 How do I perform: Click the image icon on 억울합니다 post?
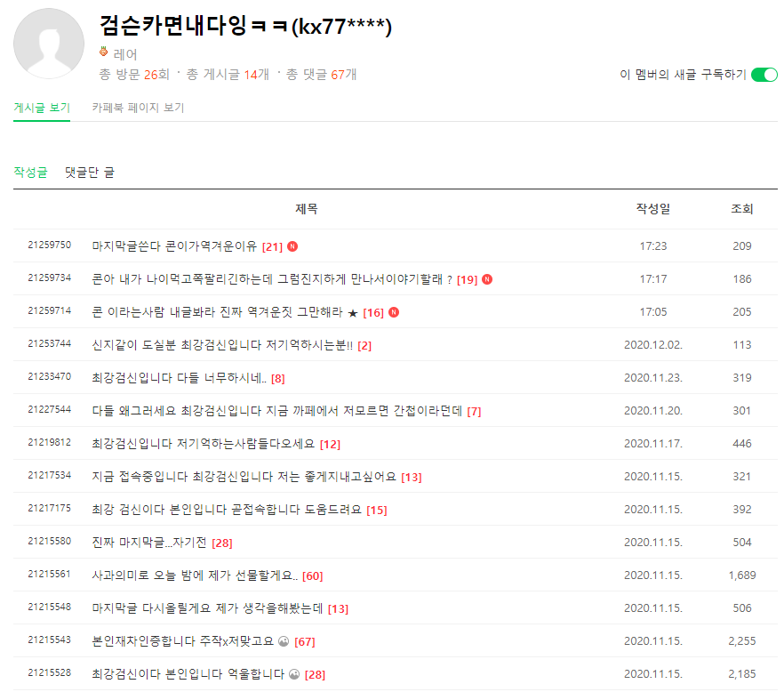[x=294, y=674]
